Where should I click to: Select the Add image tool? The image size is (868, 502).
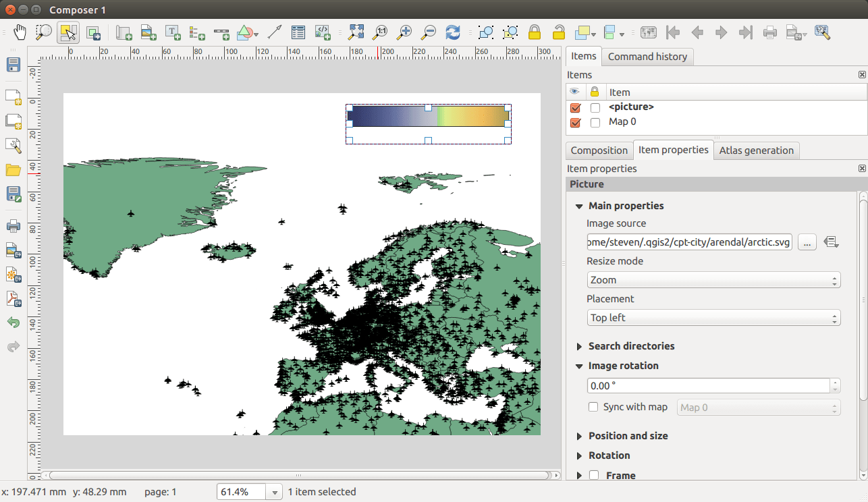[x=148, y=32]
